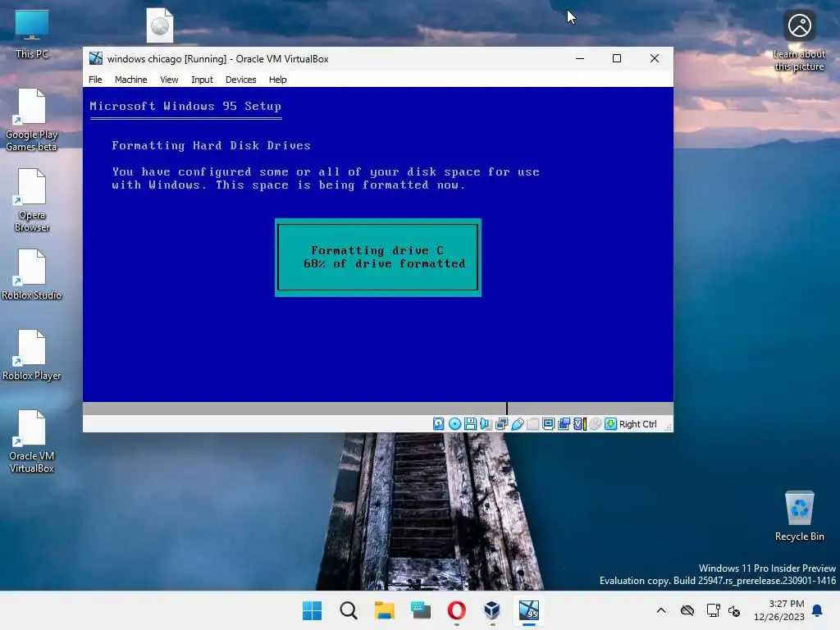Expand the hidden system tray icons chevron
840x630 pixels.
(661, 610)
